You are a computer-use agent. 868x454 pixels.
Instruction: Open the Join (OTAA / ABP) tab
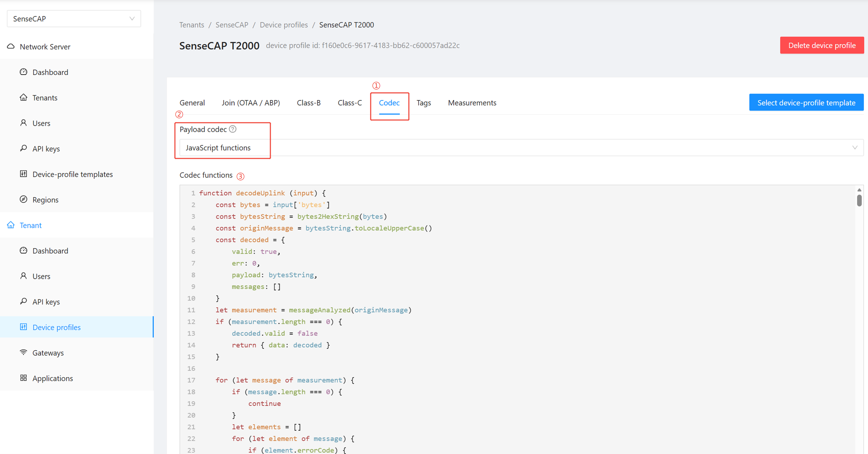point(251,103)
